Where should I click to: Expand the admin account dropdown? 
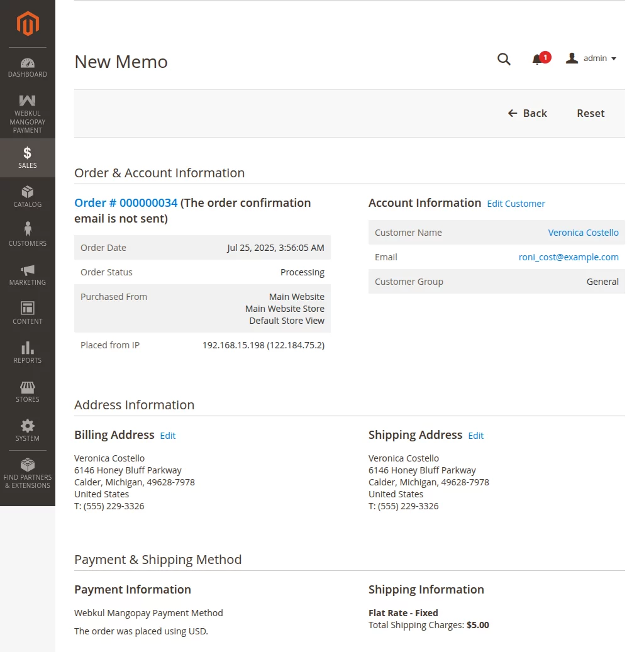(x=591, y=58)
